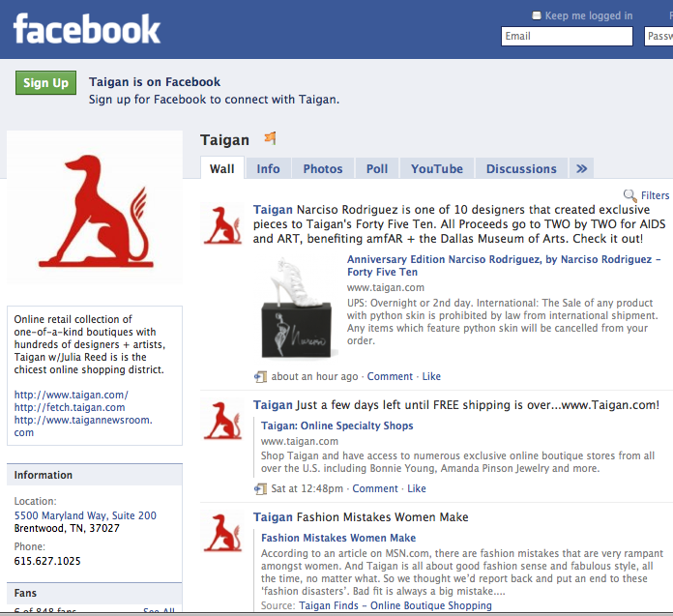The height and width of the screenshot is (616, 673).
Task: Click 'Sat at 12:48pm' timestamp
Action: (x=307, y=488)
